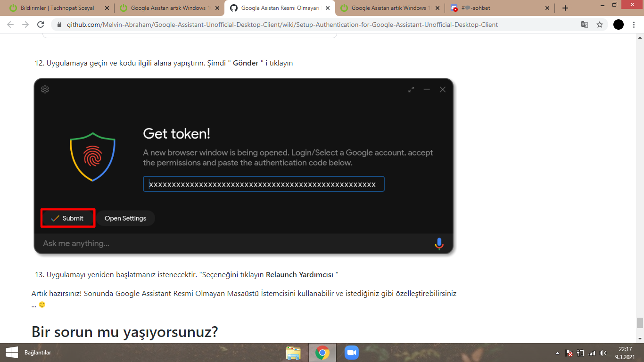Click the page's vertical scrollbar thumb
This screenshot has height=362, width=644.
[x=640, y=323]
